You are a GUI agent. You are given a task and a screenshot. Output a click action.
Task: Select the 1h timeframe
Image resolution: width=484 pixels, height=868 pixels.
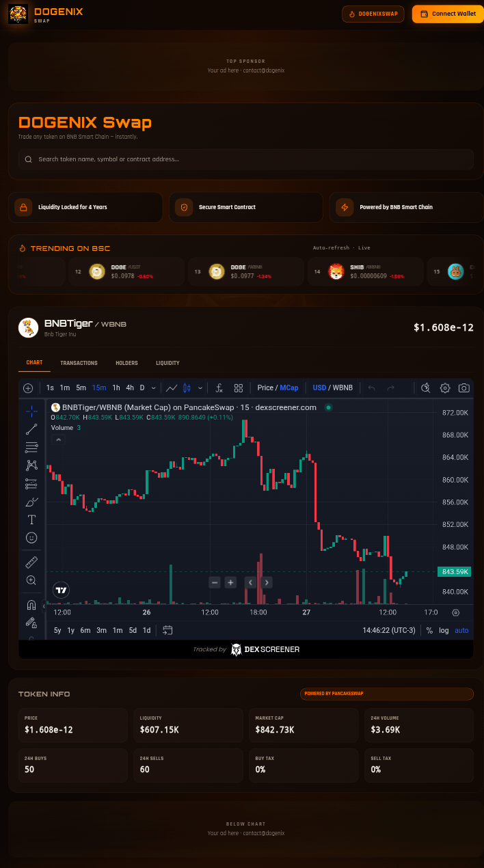116,388
